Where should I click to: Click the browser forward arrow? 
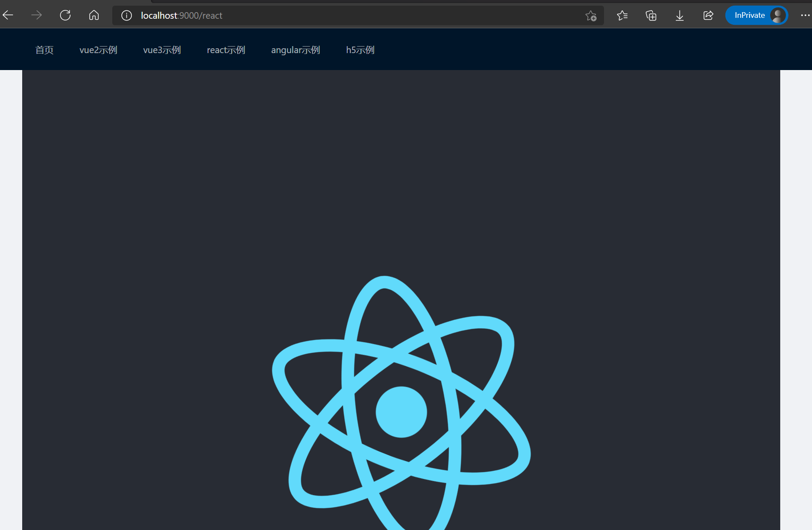(37, 16)
